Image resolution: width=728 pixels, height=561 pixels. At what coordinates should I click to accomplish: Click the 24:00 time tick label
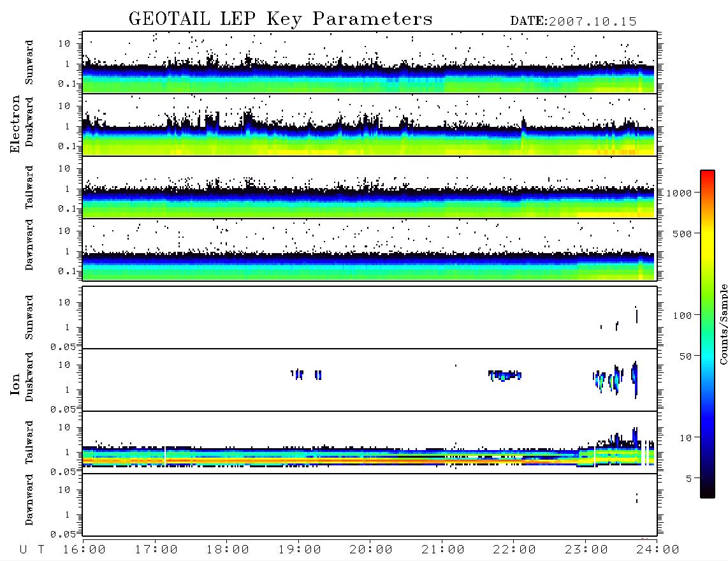658,550
